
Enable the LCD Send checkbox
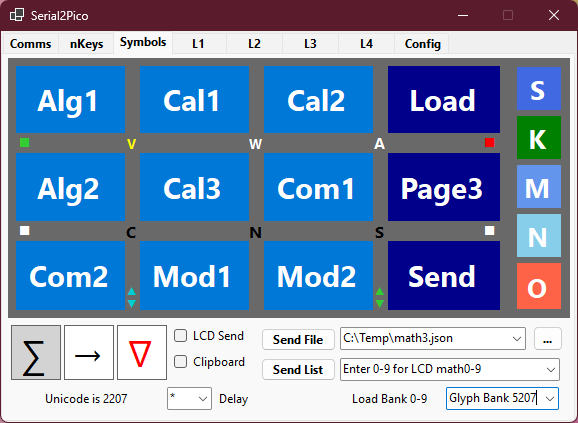[x=180, y=336]
